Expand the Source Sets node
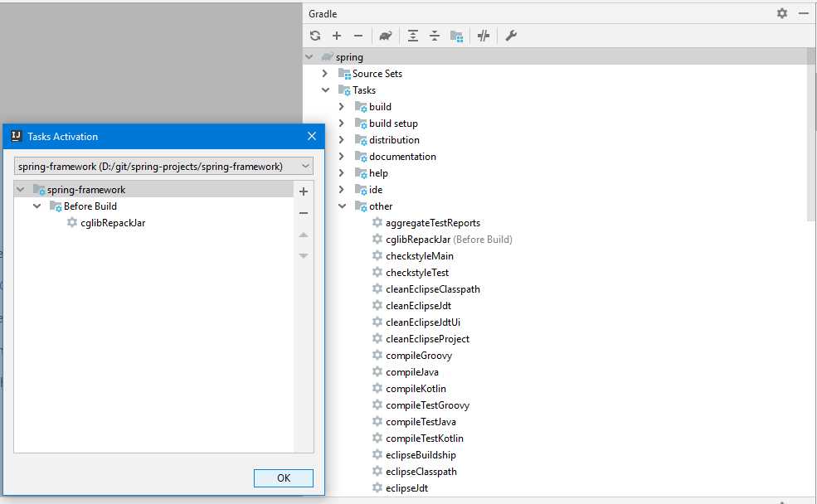 click(325, 74)
